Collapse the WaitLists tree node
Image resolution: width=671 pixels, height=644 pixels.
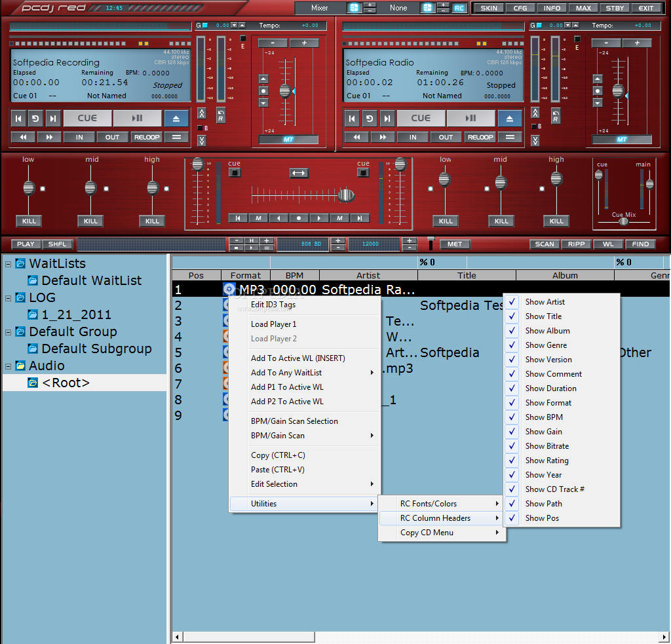8,264
